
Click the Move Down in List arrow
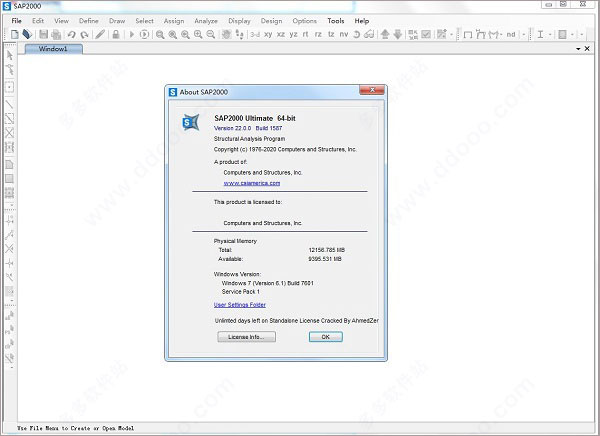[398, 34]
